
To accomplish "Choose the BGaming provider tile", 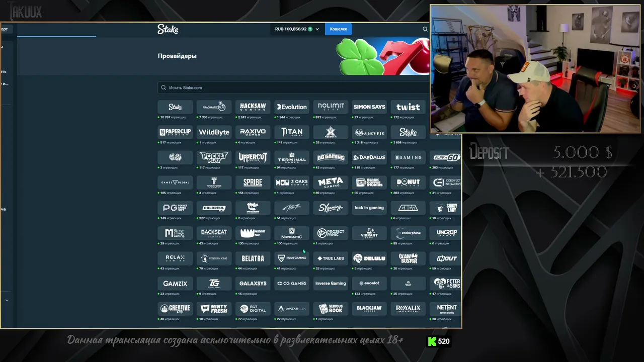I will pos(408,157).
